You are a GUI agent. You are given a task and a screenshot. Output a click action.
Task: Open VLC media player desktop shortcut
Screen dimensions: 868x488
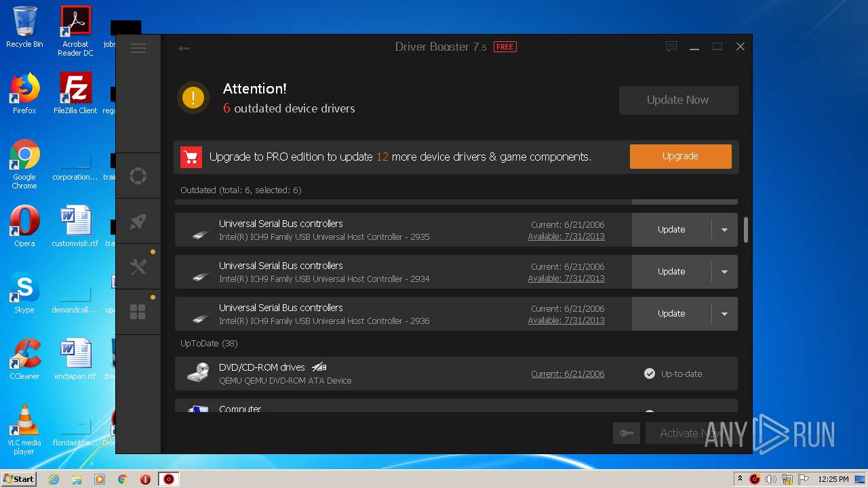point(24,430)
